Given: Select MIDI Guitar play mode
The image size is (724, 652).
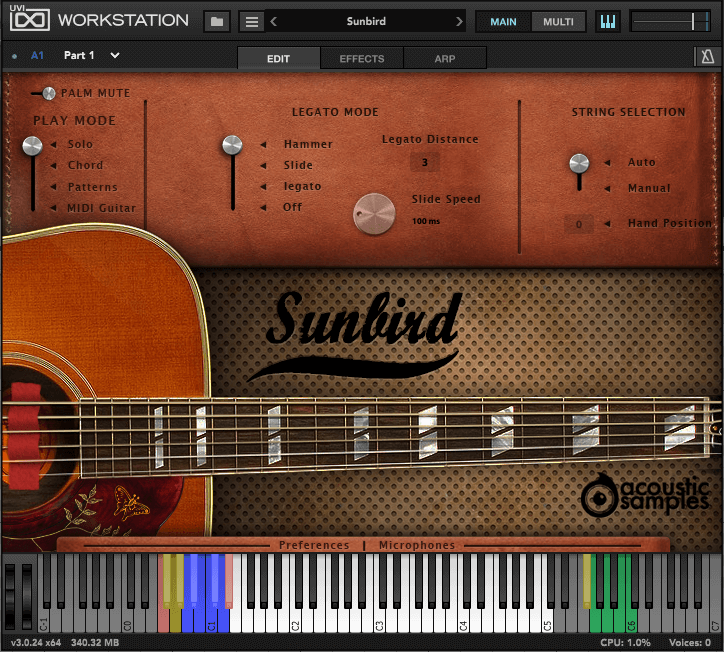Looking at the screenshot, I should coord(102,208).
